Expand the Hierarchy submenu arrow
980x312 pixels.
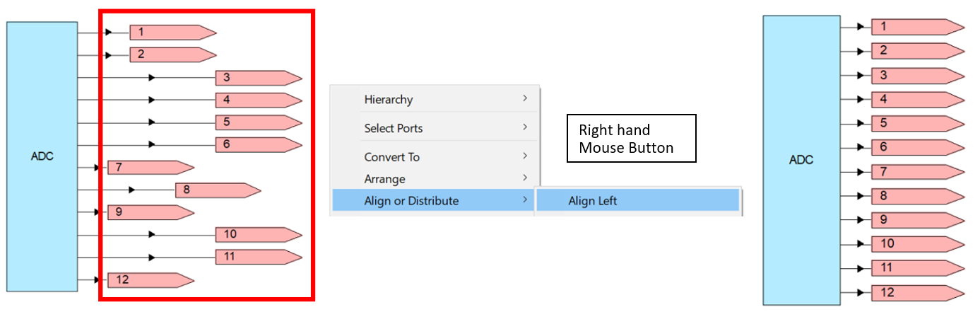coord(525,98)
